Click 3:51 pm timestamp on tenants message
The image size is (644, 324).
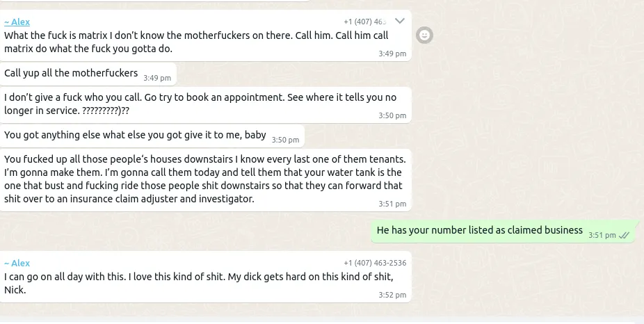coord(392,204)
